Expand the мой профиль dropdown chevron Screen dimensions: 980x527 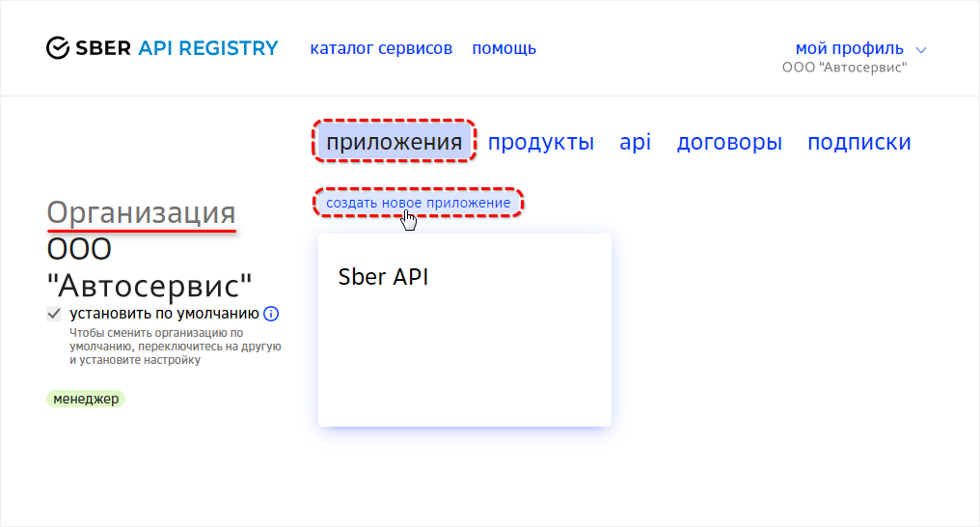click(x=920, y=49)
